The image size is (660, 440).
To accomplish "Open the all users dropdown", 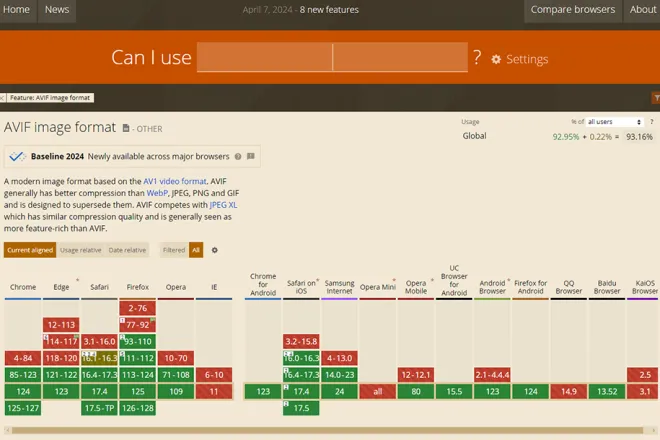I will click(614, 122).
